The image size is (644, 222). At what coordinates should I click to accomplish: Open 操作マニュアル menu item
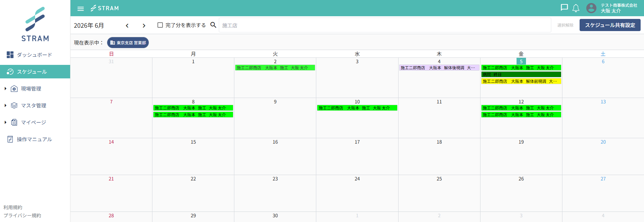click(35, 139)
